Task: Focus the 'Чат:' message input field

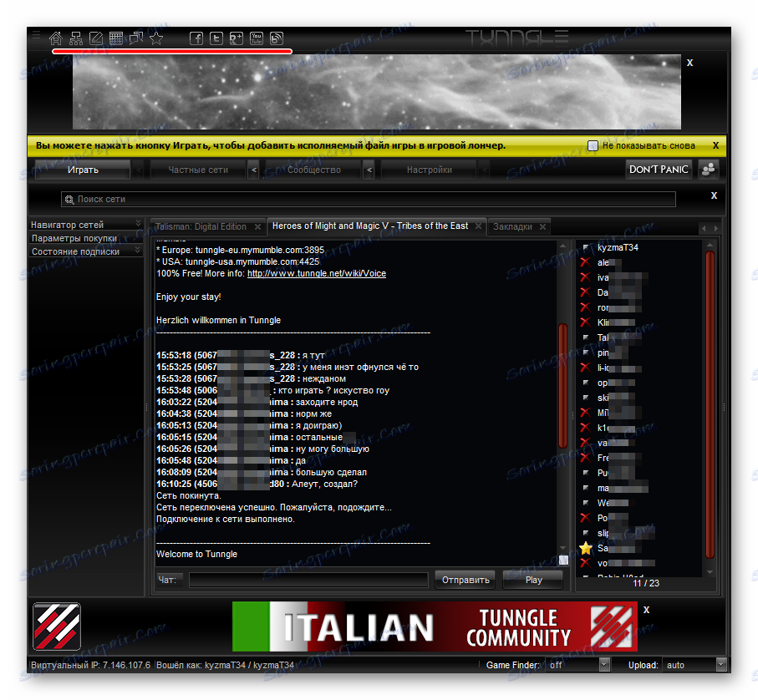Action: point(308,580)
